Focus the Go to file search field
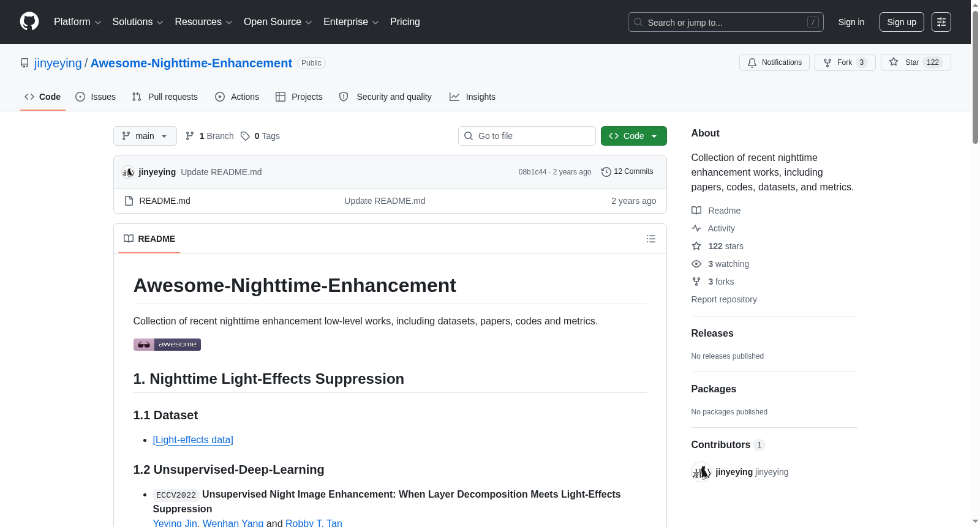This screenshot has width=980, height=527. 527,136
